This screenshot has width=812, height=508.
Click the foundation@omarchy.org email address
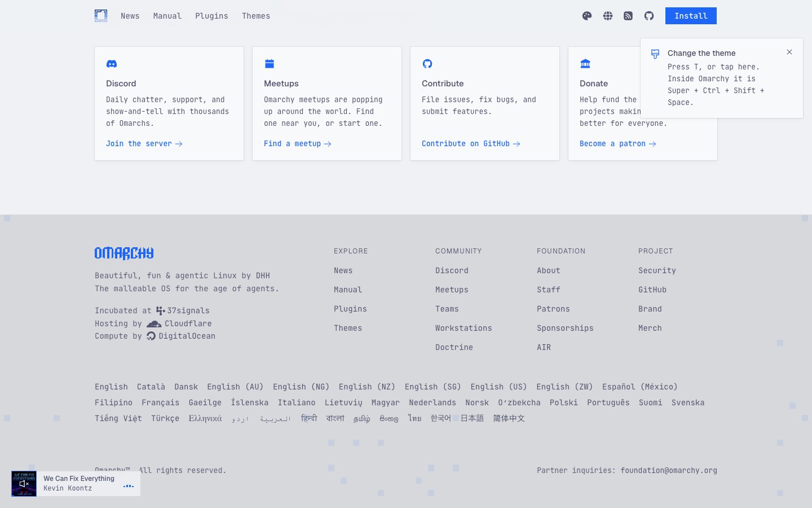(x=669, y=470)
